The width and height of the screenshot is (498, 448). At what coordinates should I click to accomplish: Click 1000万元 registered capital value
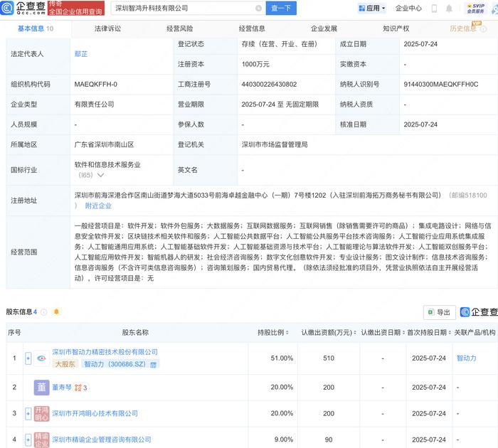(x=255, y=64)
